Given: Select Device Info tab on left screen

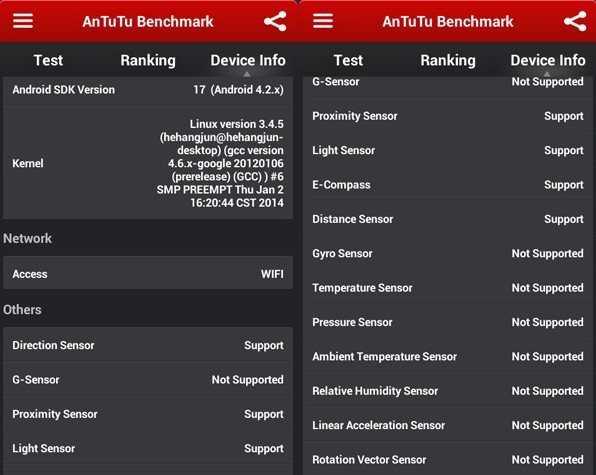Looking at the screenshot, I should [x=248, y=60].
